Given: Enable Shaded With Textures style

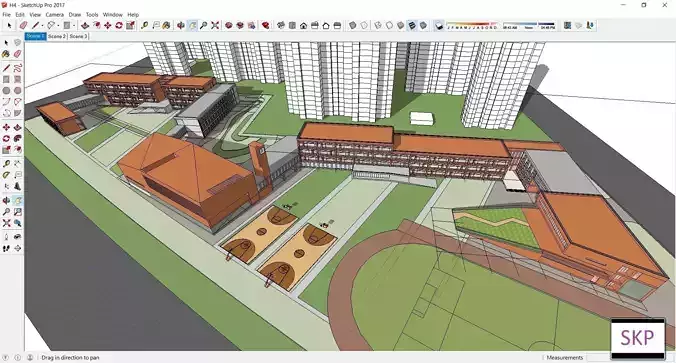Looking at the screenshot, I should tap(412, 25).
